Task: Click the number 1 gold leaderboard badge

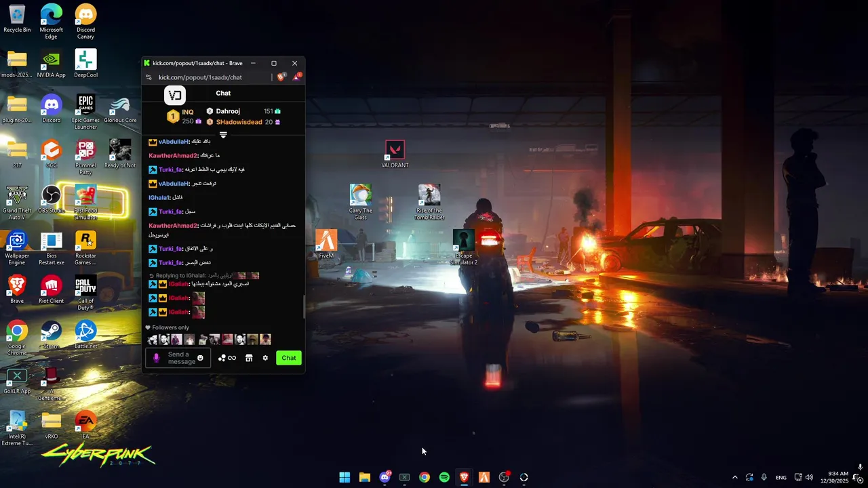Action: [x=173, y=117]
